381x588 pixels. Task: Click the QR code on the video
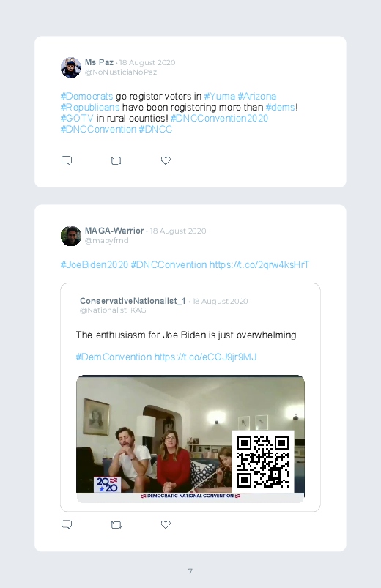(x=263, y=462)
